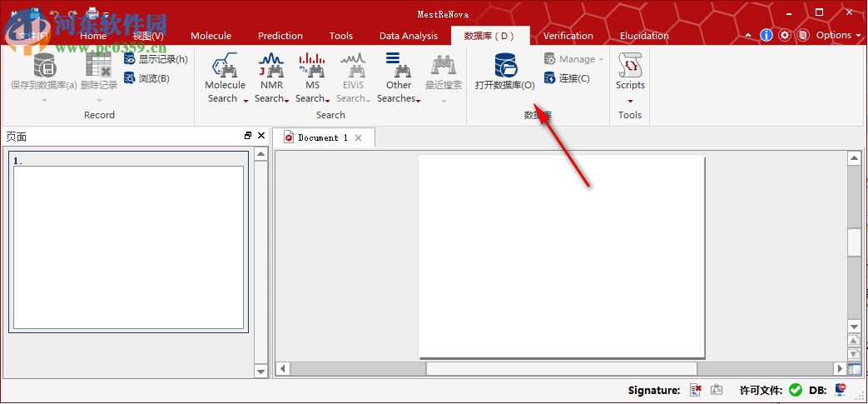Click the Other Searches icon
Viewport: 868px width, 404px height.
coord(398,66)
